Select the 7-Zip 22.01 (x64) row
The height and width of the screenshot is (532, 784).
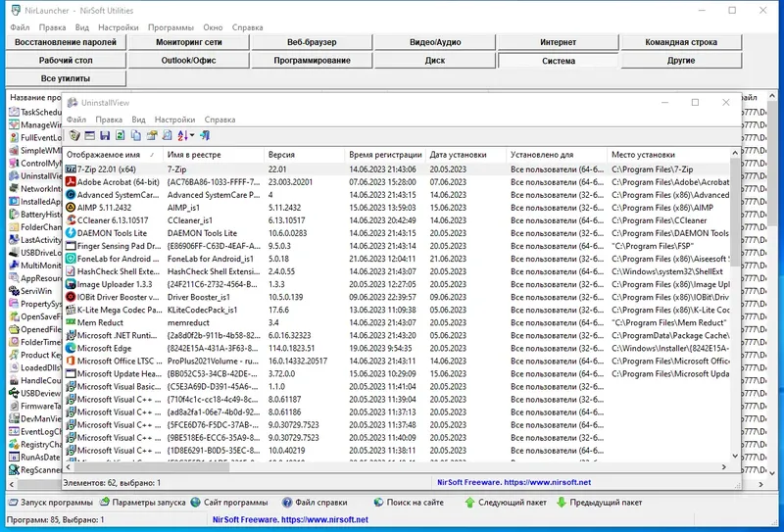397,169
